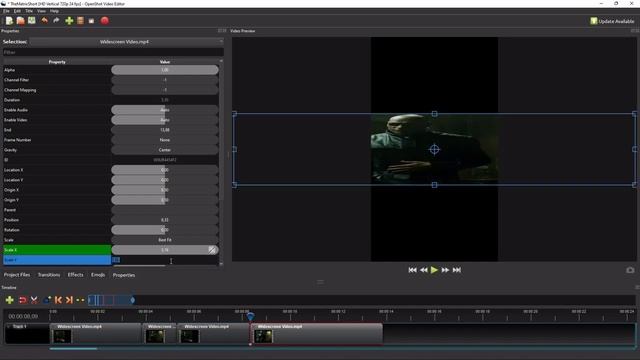Open the Gravity value dropdown
Viewport: 640px width, 360px height.
tap(164, 150)
